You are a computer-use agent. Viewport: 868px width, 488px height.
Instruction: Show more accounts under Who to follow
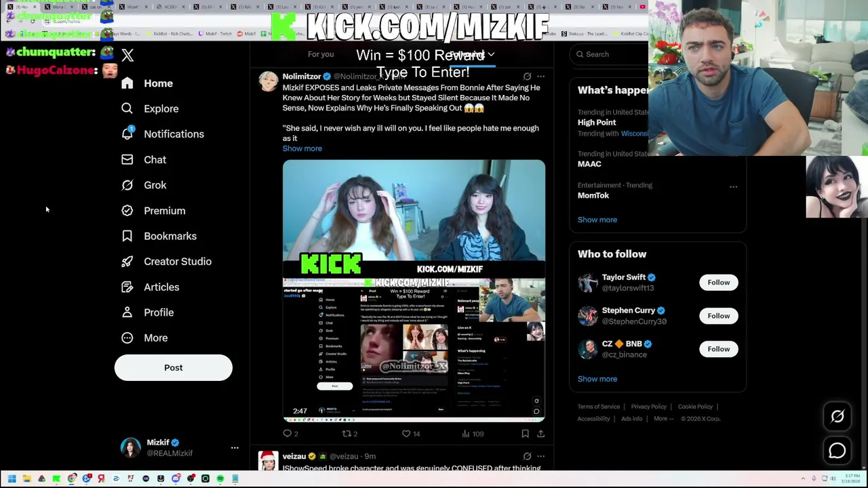597,379
